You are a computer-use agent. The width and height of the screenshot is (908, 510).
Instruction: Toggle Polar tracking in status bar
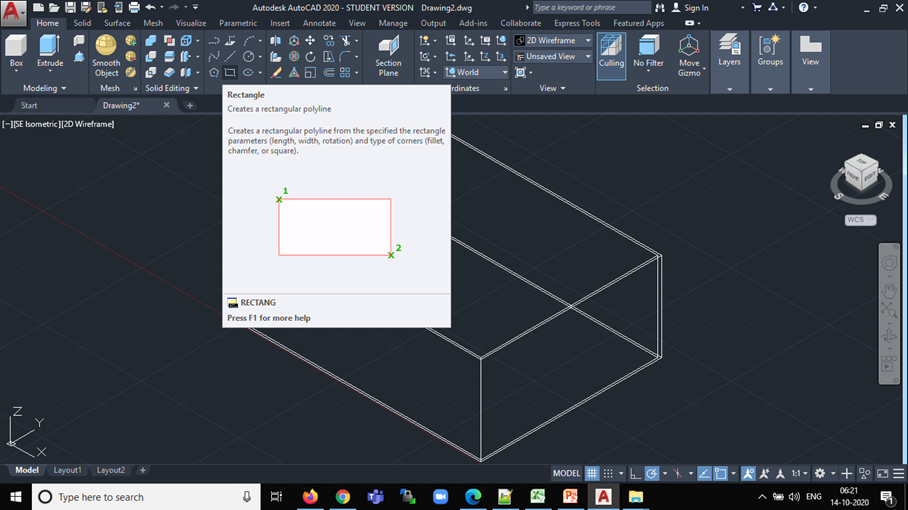651,474
